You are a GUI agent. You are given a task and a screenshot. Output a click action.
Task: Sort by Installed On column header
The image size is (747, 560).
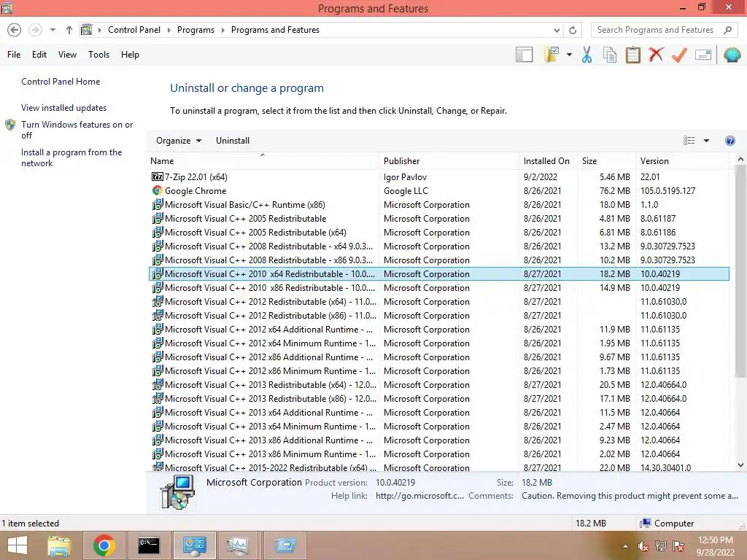tap(547, 161)
